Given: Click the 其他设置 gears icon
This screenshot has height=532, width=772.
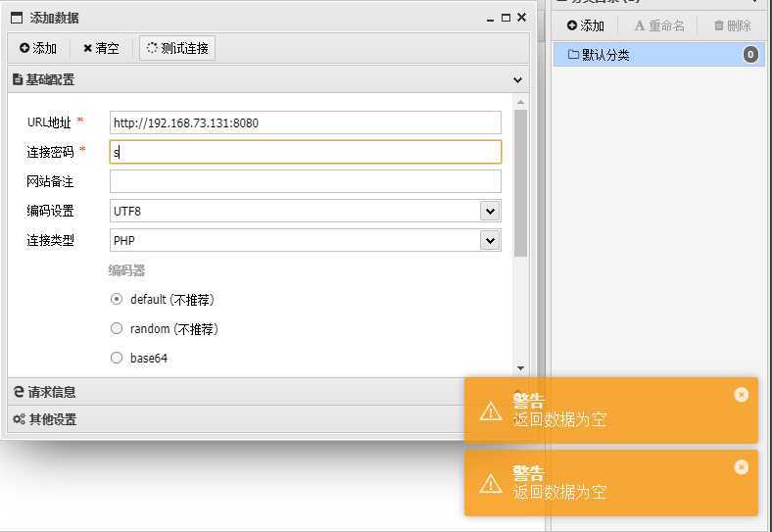Looking at the screenshot, I should 19,419.
